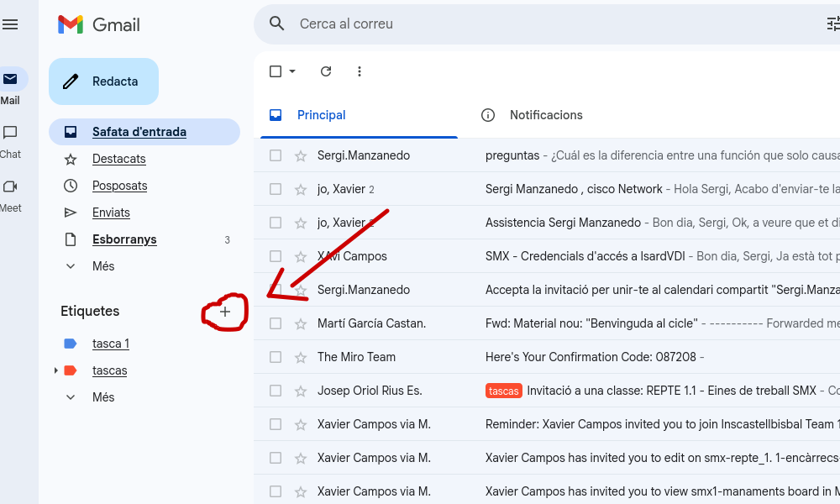Open the Meet video icon
Viewport: 840px width, 504px height.
(x=10, y=186)
